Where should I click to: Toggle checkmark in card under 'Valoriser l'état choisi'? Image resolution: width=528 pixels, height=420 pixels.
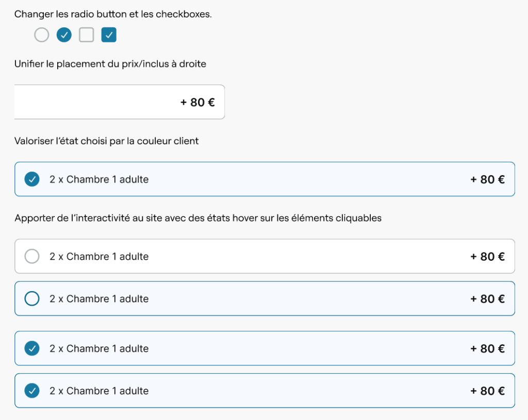tap(32, 179)
